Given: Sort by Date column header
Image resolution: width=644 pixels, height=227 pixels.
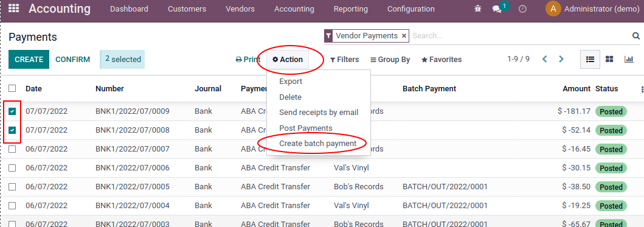Looking at the screenshot, I should (33, 88).
